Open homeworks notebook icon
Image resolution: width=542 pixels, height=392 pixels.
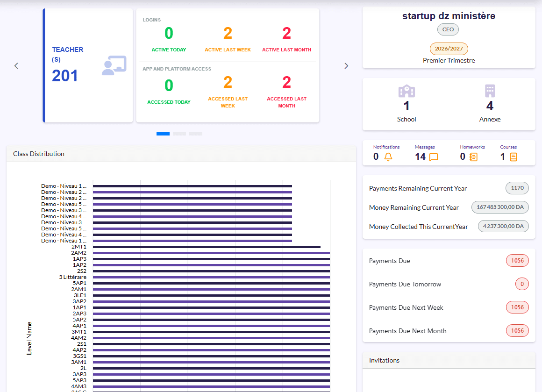[474, 157]
